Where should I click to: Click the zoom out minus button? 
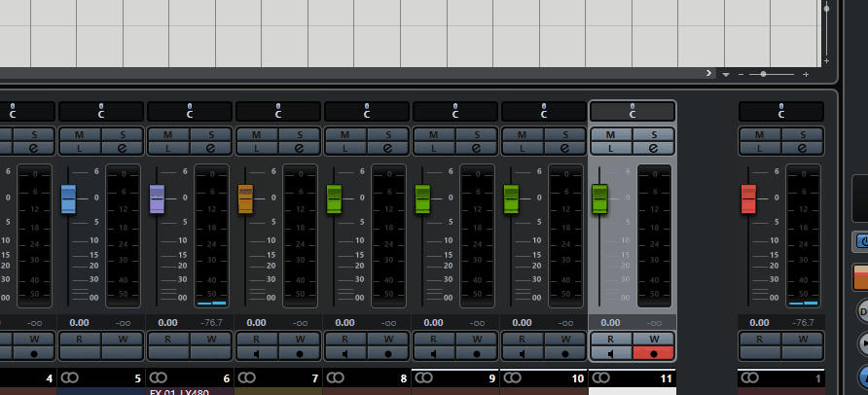point(741,74)
